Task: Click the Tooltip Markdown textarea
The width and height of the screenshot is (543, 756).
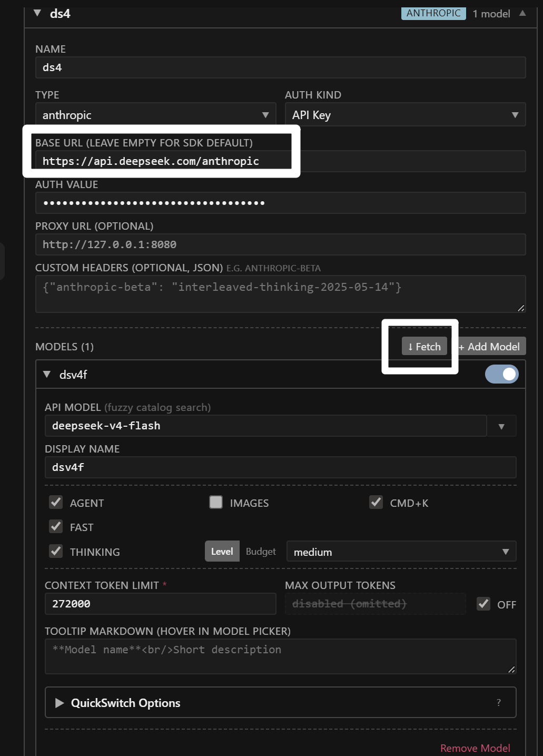Action: point(280,656)
